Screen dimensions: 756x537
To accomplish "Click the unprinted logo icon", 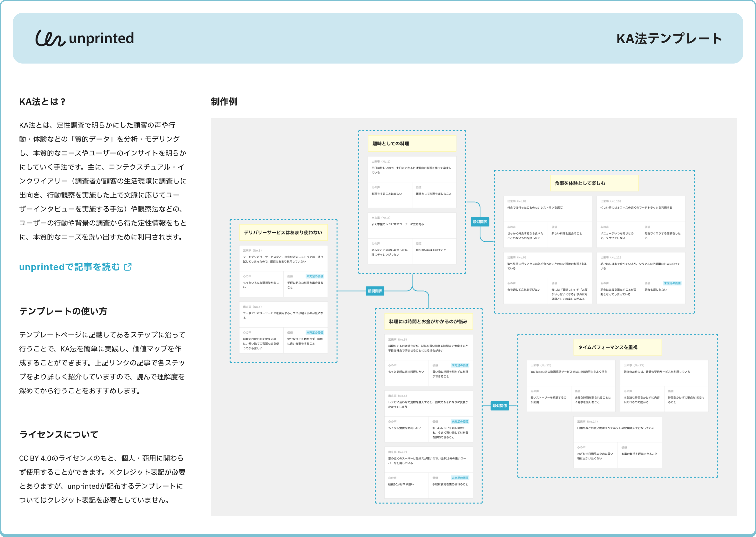I will (50, 38).
